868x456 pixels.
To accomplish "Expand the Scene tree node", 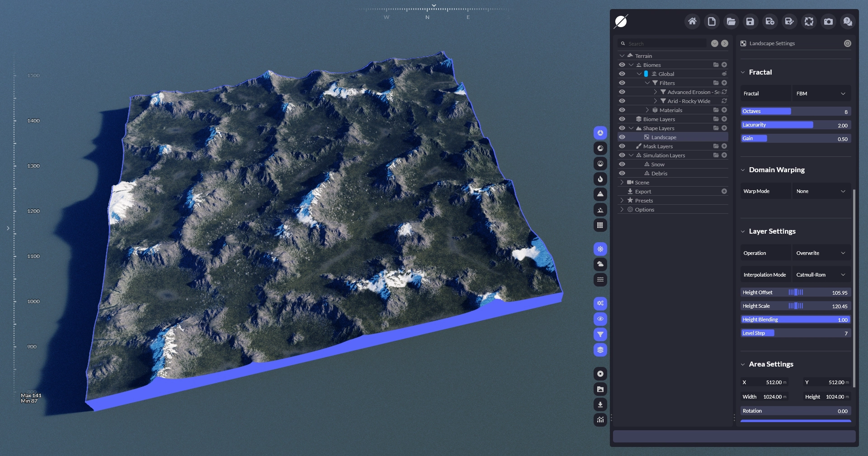I will click(x=622, y=183).
